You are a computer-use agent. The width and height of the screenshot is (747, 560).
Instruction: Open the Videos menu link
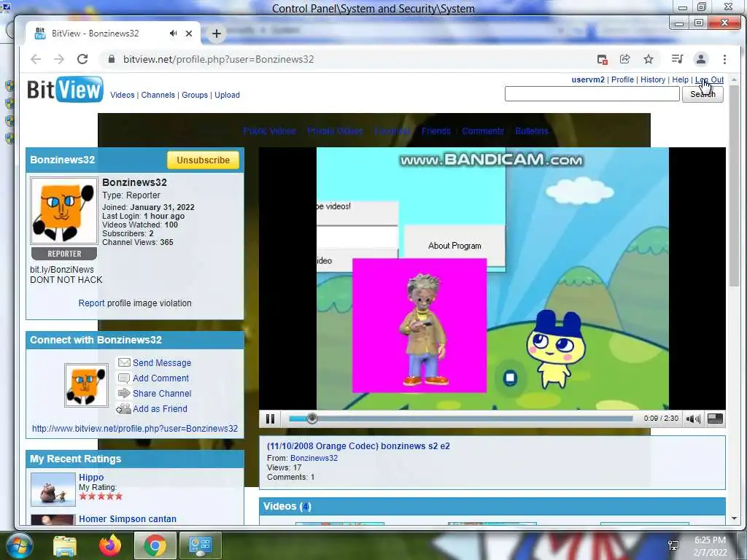[123, 95]
